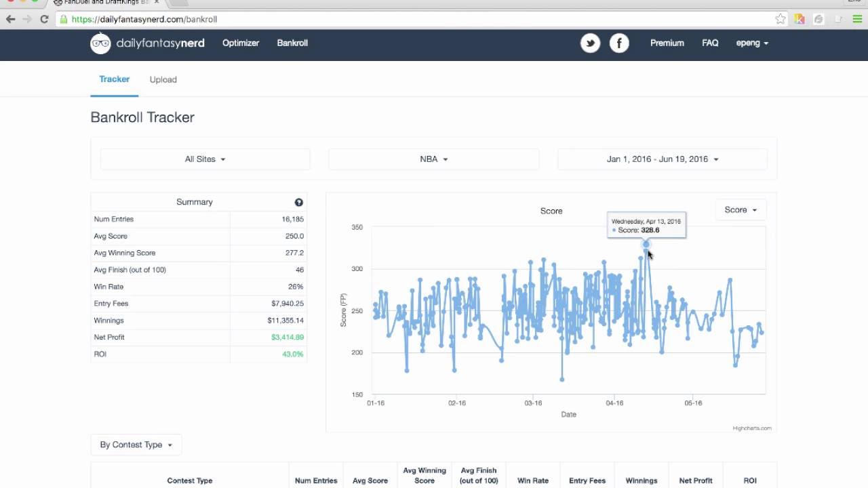
Task: Click the browser back arrow
Action: coord(10,19)
